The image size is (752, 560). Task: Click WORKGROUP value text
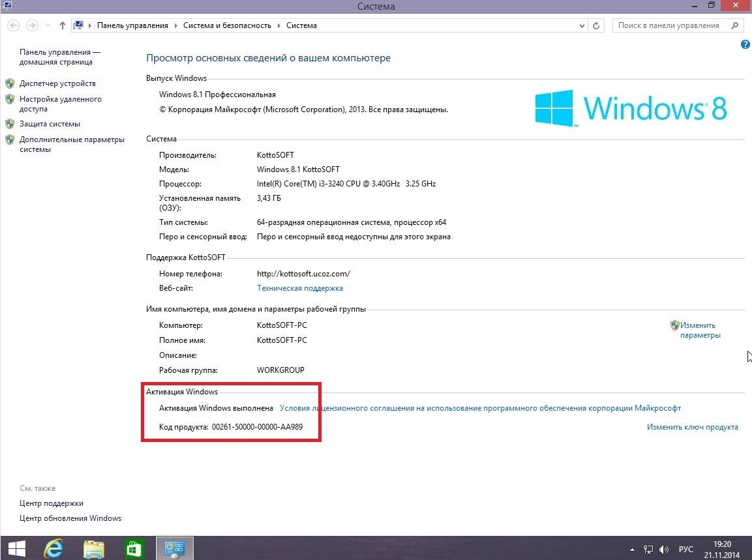280,370
